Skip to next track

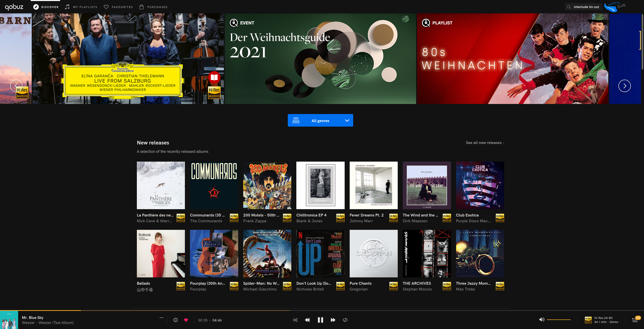click(333, 320)
